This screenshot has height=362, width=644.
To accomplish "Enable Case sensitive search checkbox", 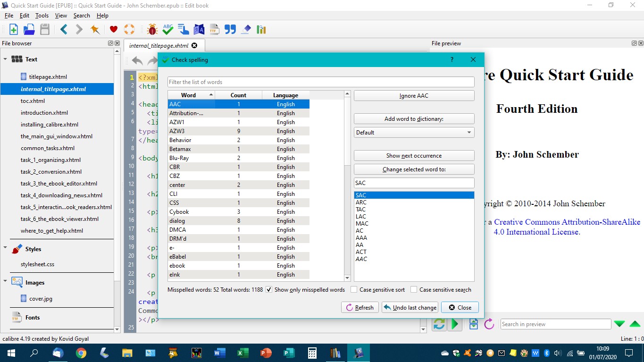I will (x=414, y=290).
